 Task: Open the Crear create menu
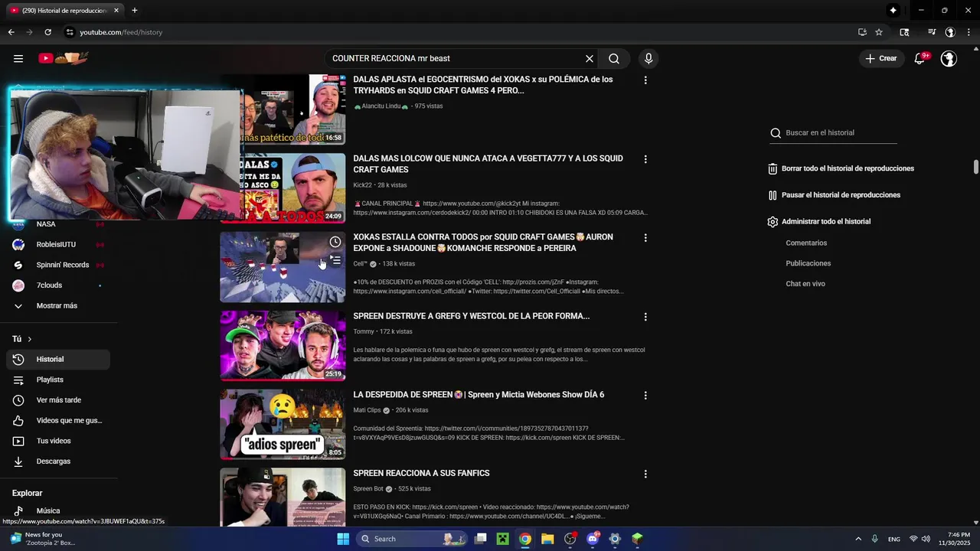tap(881, 58)
